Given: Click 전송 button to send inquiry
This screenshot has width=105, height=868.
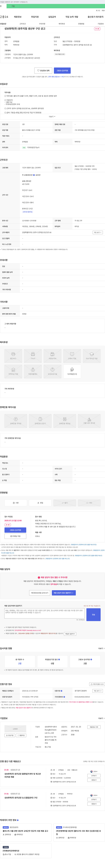Looking at the screenshot, I should point(94,615).
